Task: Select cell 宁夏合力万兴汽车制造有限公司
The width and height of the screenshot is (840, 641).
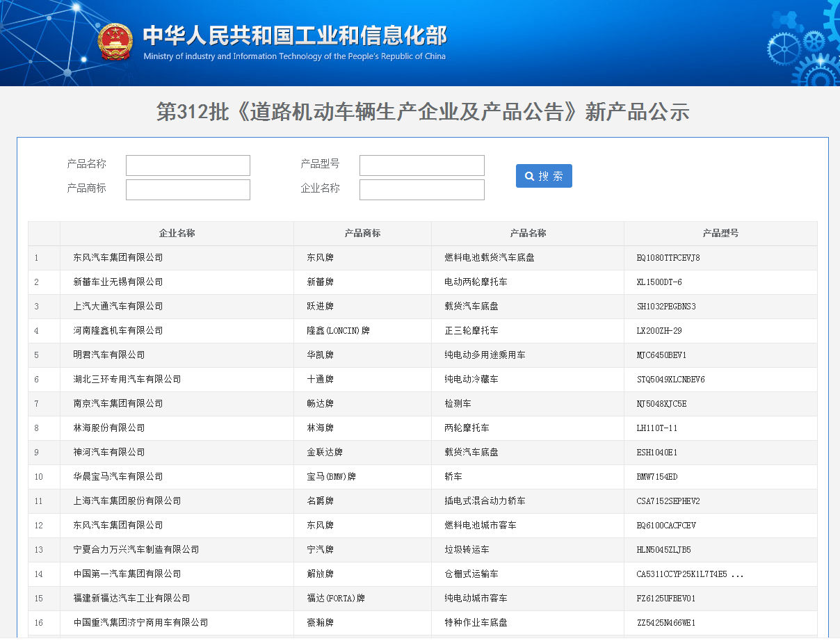Action: 136,550
